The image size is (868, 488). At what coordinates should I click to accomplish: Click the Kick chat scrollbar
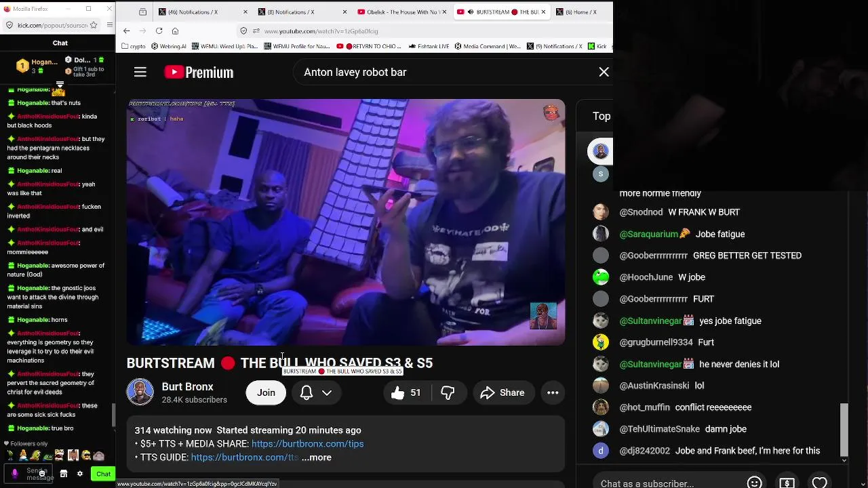pos(113,415)
